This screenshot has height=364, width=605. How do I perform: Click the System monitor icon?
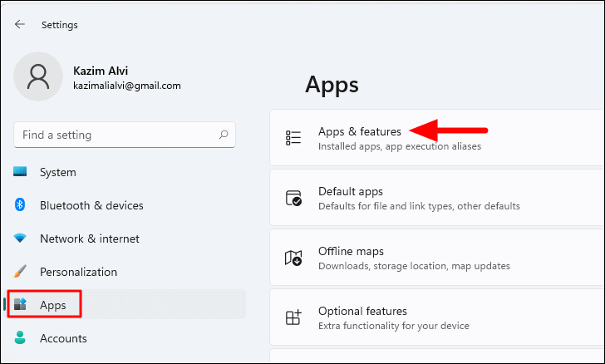click(x=20, y=172)
